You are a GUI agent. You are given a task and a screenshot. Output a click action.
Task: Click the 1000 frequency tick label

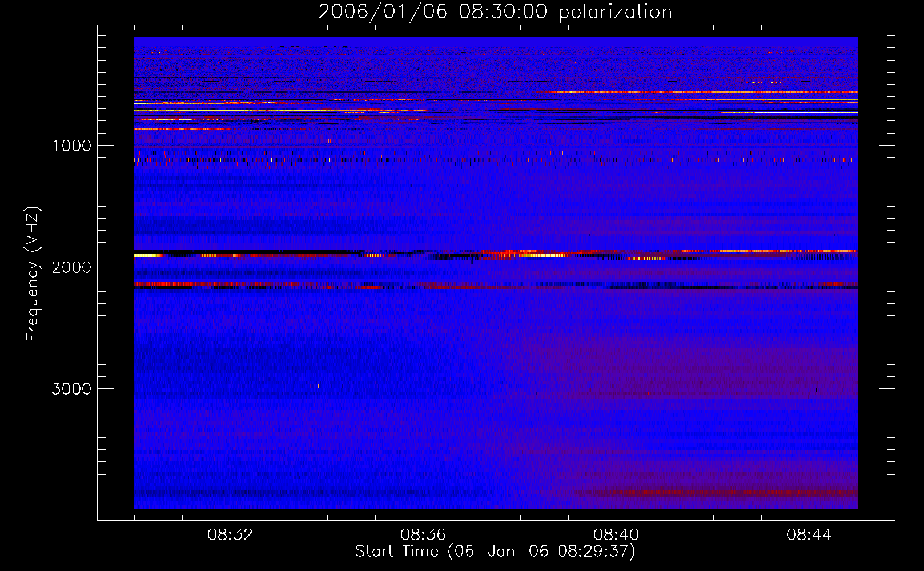pyautogui.click(x=71, y=146)
